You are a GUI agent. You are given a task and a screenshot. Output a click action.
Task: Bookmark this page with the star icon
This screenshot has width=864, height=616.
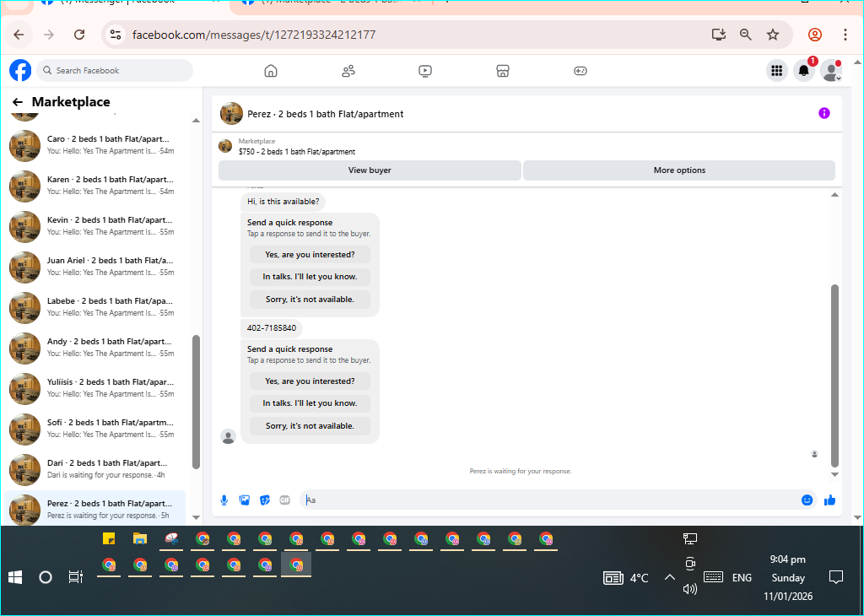coord(773,35)
